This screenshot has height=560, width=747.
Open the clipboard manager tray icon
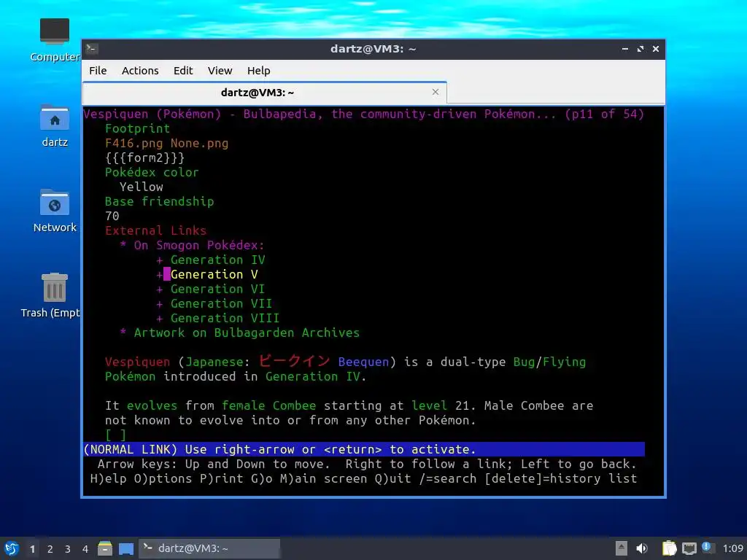pyautogui.click(x=669, y=548)
